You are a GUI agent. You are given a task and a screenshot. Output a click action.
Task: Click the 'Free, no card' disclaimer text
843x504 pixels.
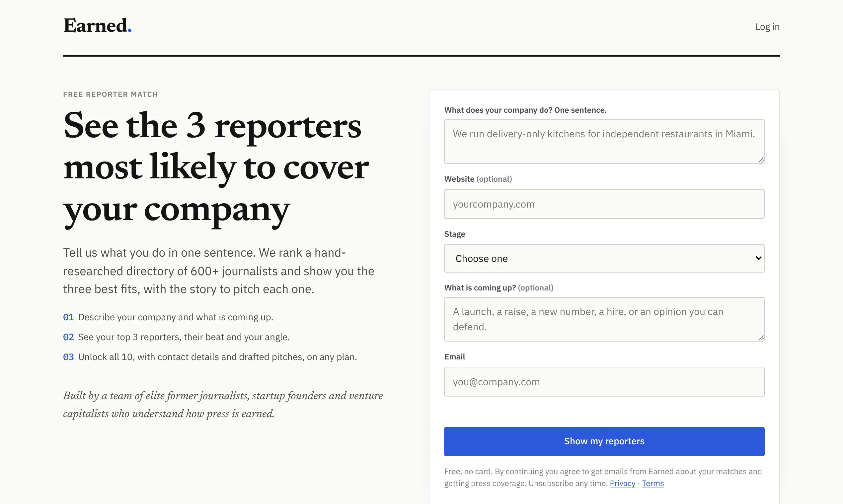pyautogui.click(x=603, y=477)
